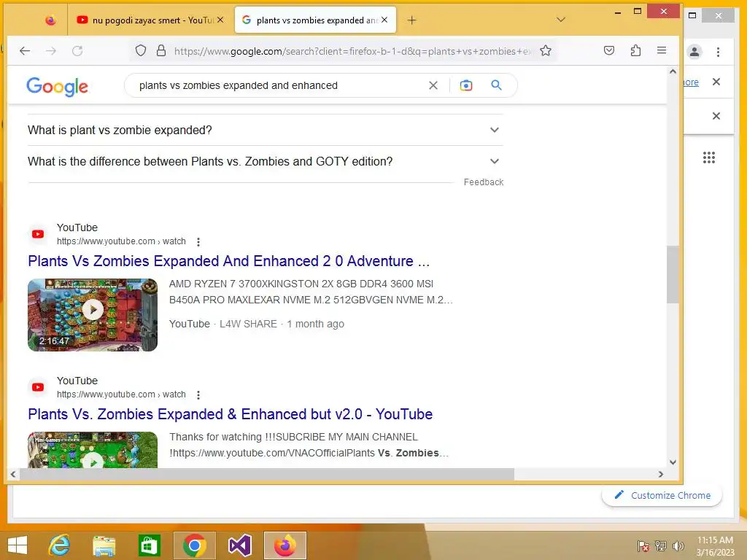View site info via padlock icon

[161, 50]
